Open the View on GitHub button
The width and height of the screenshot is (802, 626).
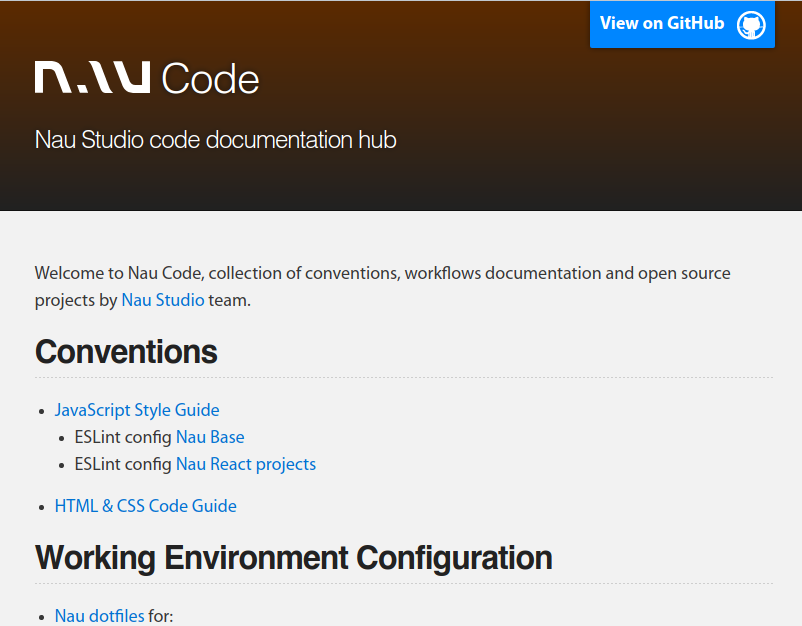[660, 23]
